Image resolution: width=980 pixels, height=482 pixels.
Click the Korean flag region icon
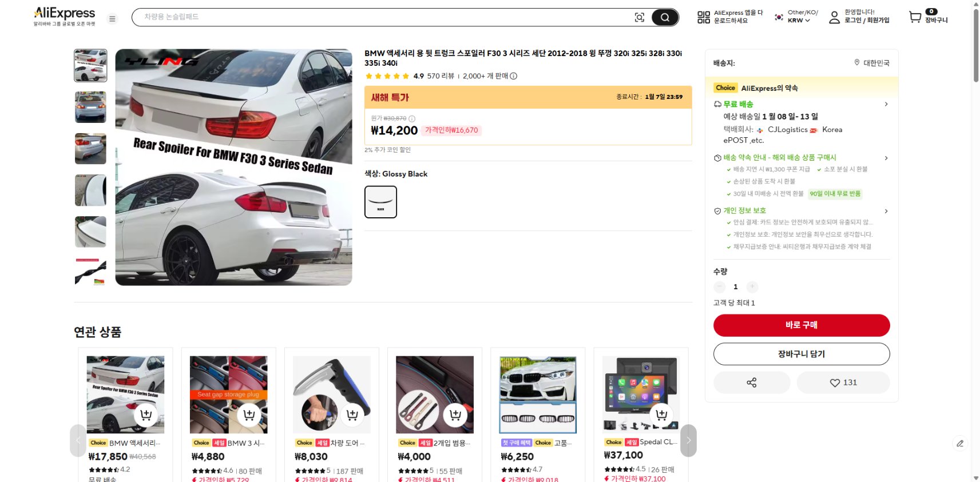pos(779,17)
